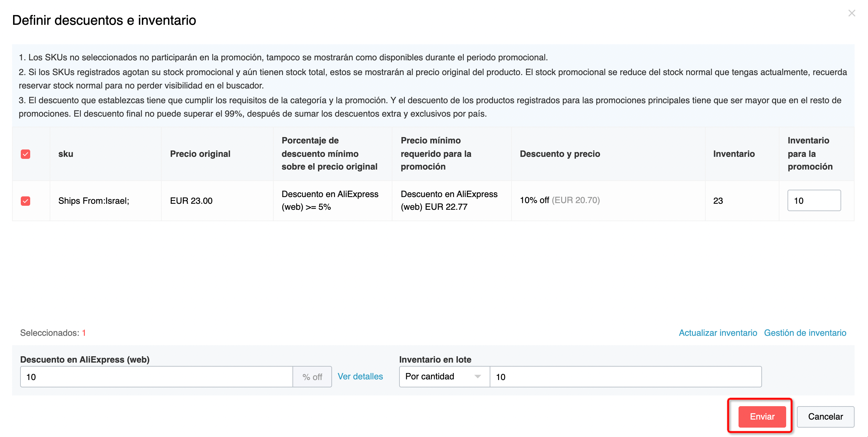The width and height of the screenshot is (868, 437).
Task: Click the % off suffix label
Action: pyautogui.click(x=312, y=377)
